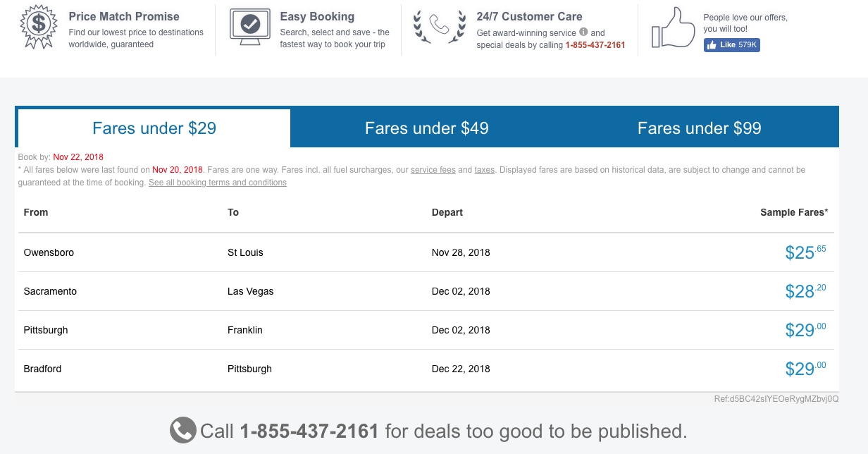Click the Depart column header
The height and width of the screenshot is (454, 868).
(x=447, y=212)
